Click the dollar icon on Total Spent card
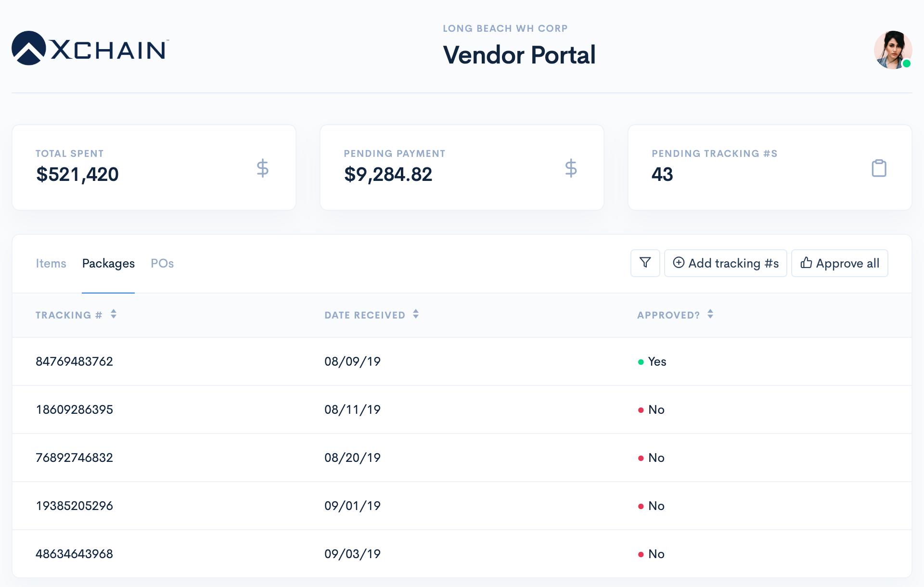Viewport: 924px width, 587px height. 263,168
